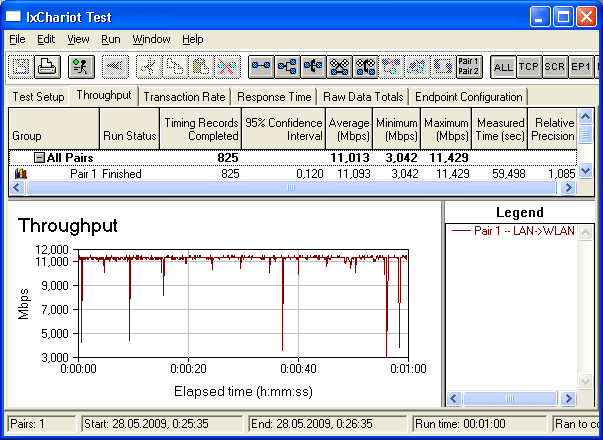Click the results table scroll left arrow
Viewport: 603px width, 440px height.
point(17,188)
